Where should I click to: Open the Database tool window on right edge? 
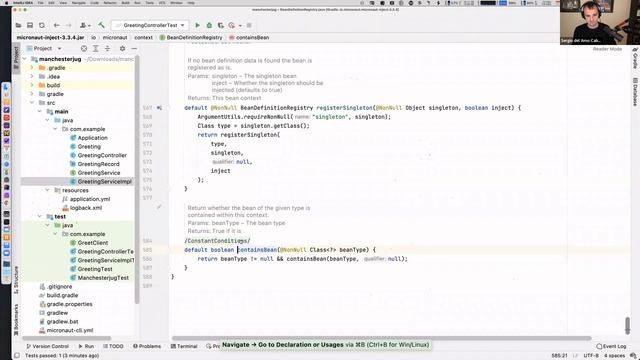tap(635, 92)
